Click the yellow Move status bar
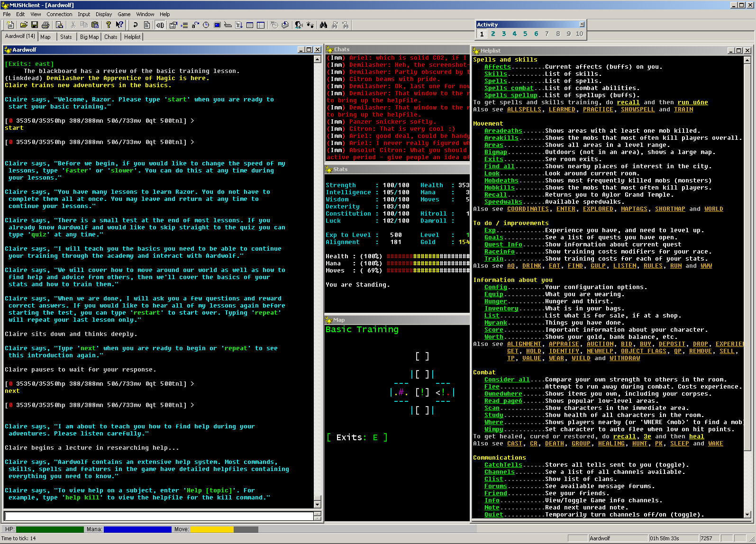The width and height of the screenshot is (756, 544). tap(212, 529)
